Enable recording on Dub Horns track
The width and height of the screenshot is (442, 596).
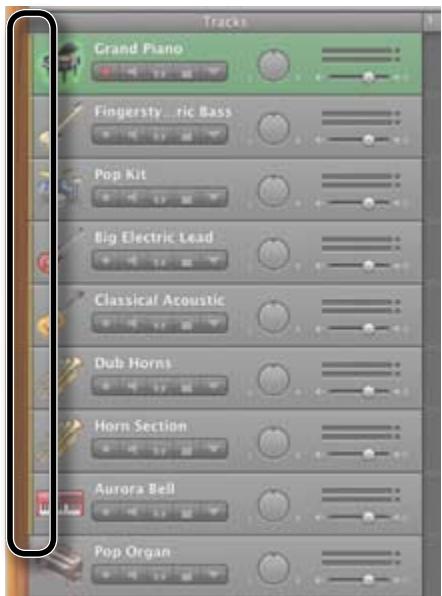coord(106,387)
